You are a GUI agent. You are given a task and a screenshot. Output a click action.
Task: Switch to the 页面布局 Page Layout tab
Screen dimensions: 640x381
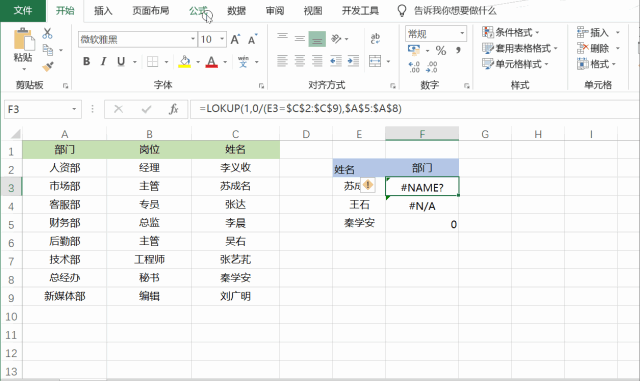point(151,11)
